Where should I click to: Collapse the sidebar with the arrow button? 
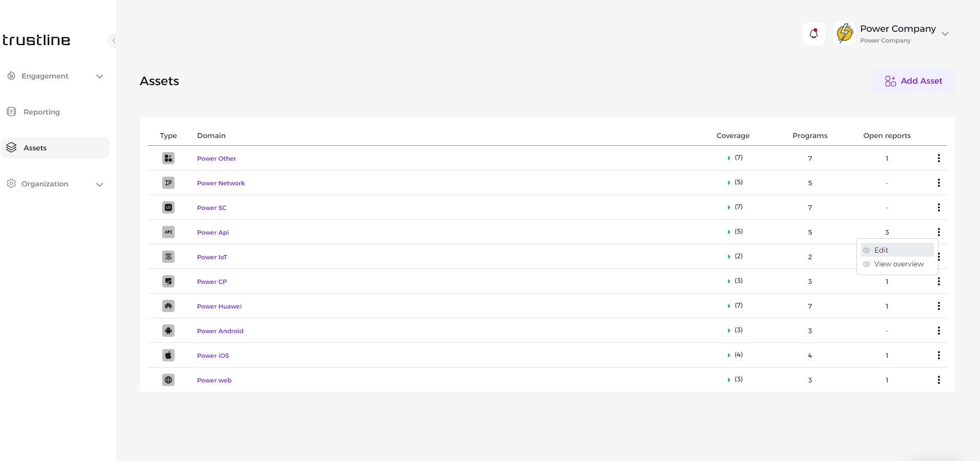click(113, 41)
